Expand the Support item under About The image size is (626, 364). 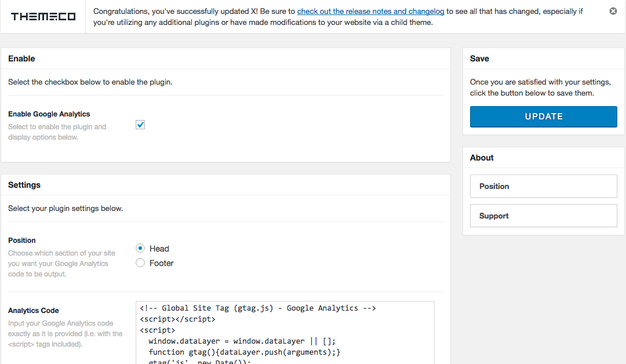pyautogui.click(x=543, y=216)
